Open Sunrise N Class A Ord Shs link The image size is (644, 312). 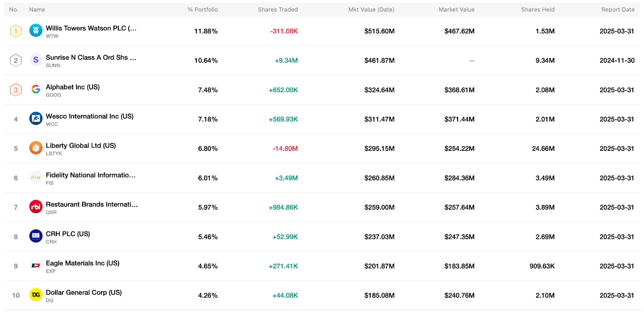point(91,58)
